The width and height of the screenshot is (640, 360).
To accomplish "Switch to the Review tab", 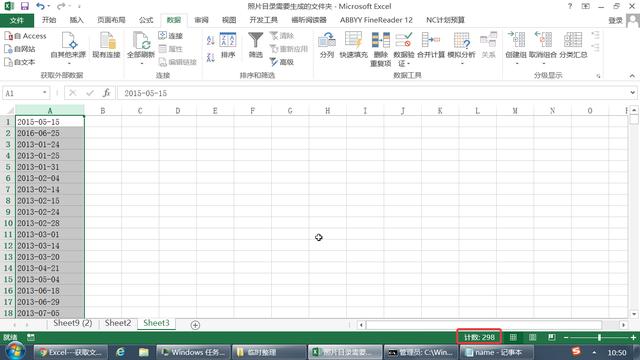I will click(x=201, y=20).
